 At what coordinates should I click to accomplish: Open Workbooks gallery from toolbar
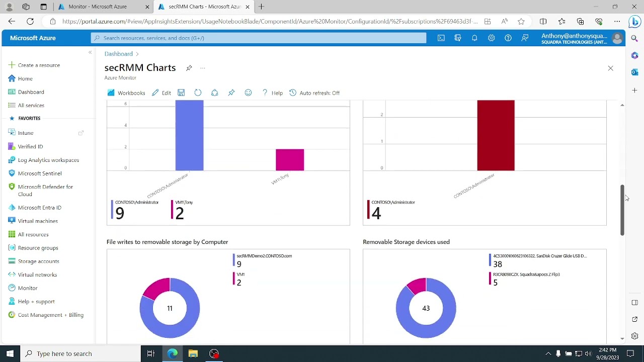click(126, 93)
